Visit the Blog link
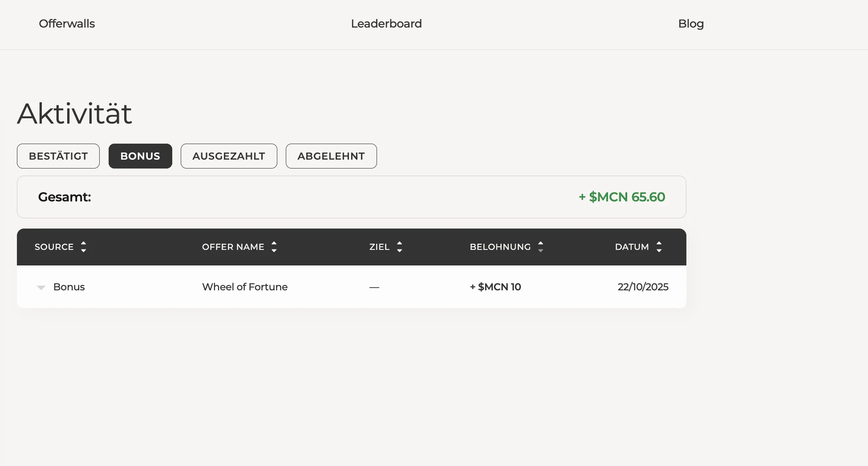 point(690,24)
